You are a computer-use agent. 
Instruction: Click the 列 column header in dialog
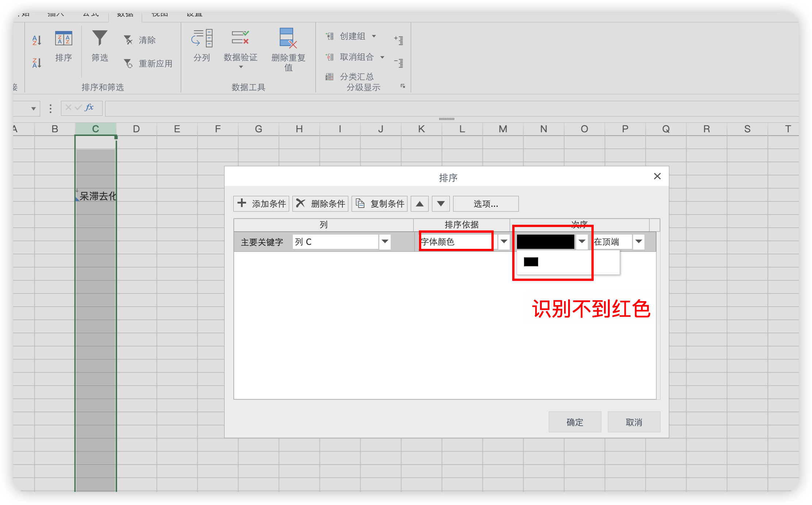[323, 224]
